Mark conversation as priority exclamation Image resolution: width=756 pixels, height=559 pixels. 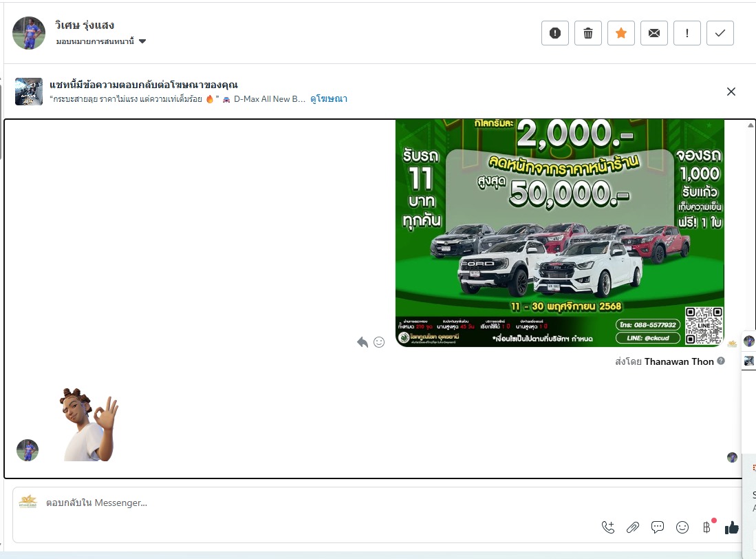(x=687, y=33)
